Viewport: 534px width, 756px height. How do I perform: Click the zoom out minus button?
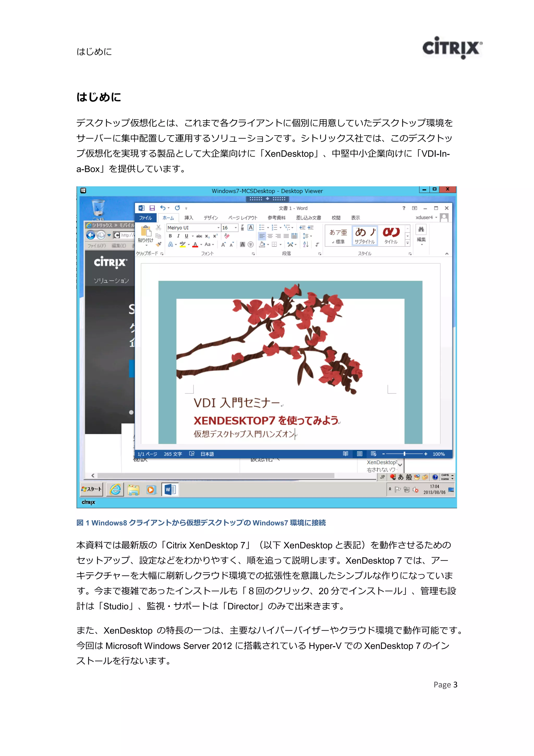(x=383, y=454)
